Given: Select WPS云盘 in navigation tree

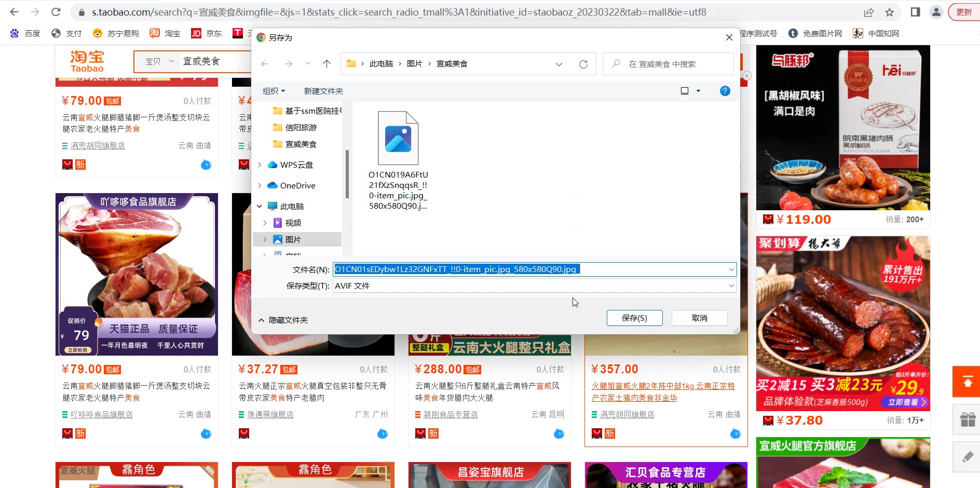Looking at the screenshot, I should click(x=290, y=165).
